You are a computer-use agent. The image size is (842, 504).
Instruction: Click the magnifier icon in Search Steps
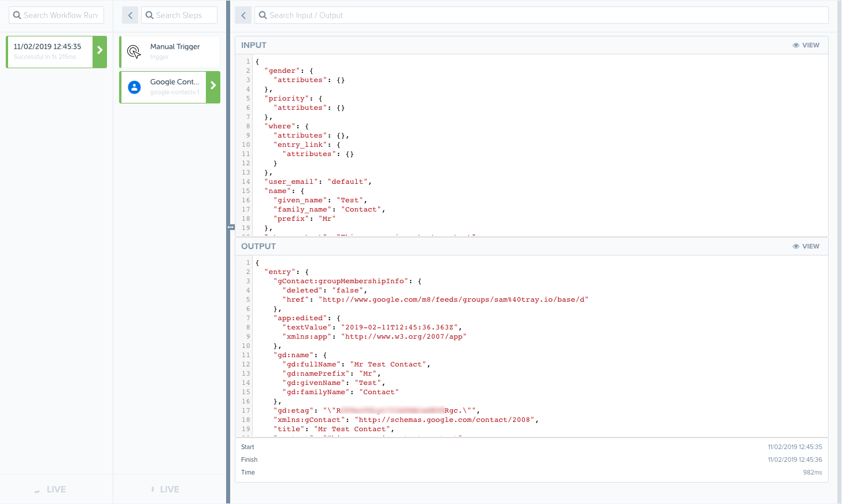tap(150, 15)
